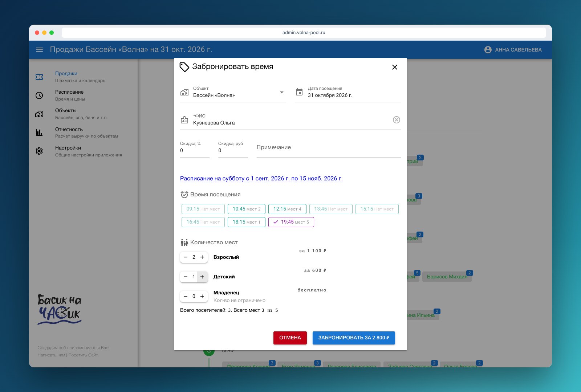Screen dimensions: 581x392
Task: Click the 13:45 Нет мест slot
Action: [331, 209]
